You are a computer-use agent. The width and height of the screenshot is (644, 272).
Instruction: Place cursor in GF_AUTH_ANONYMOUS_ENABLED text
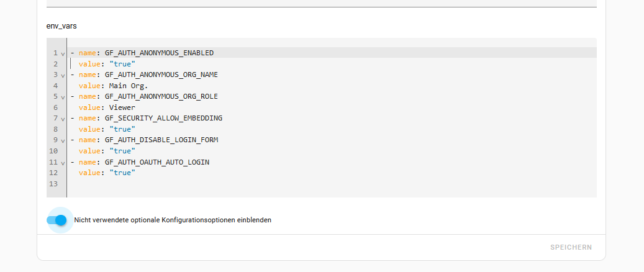pyautogui.click(x=160, y=53)
